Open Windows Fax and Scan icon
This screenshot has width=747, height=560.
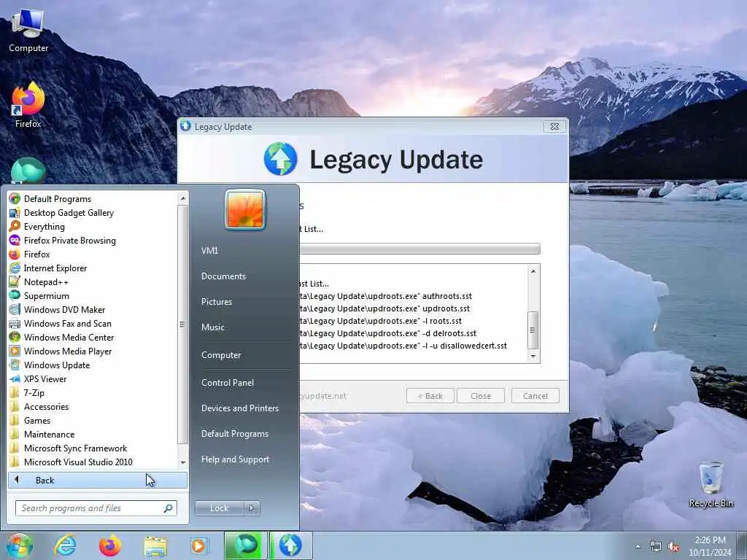point(15,323)
